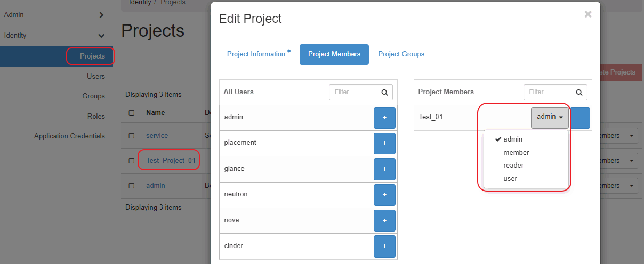Screen dimensions: 644x264
Task: Toggle the admin role dropdown for Test_01
Action: pos(550,118)
